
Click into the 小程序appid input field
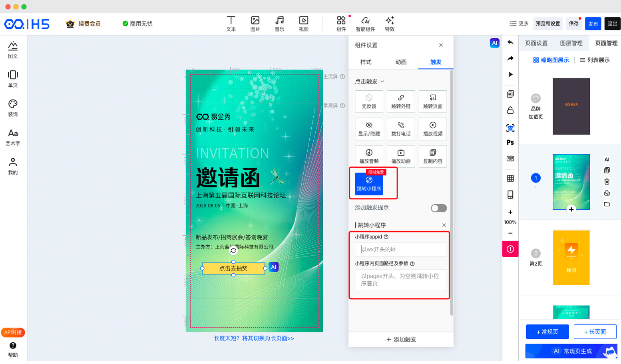pyautogui.click(x=401, y=249)
